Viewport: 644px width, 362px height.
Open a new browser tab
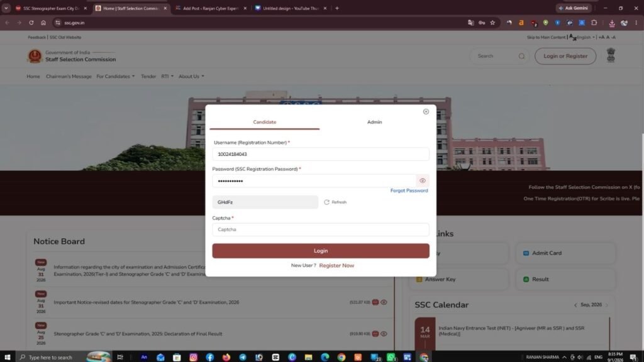click(337, 8)
